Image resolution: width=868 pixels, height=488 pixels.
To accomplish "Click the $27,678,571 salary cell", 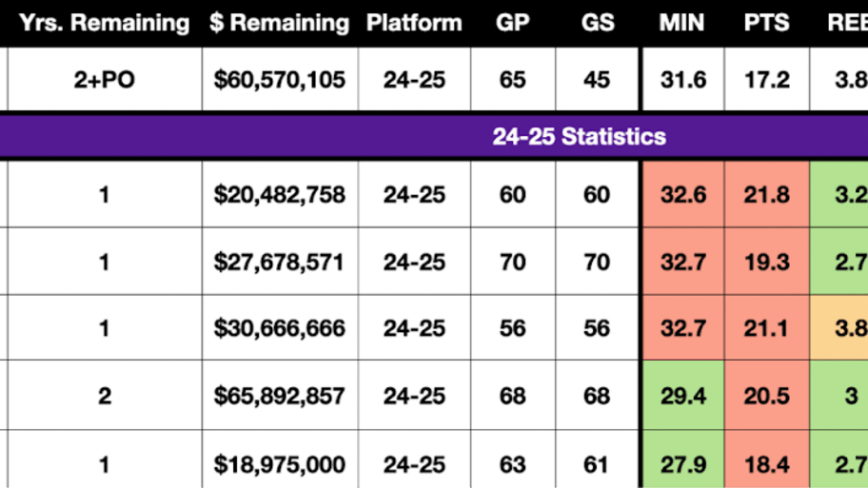I will point(280,262).
